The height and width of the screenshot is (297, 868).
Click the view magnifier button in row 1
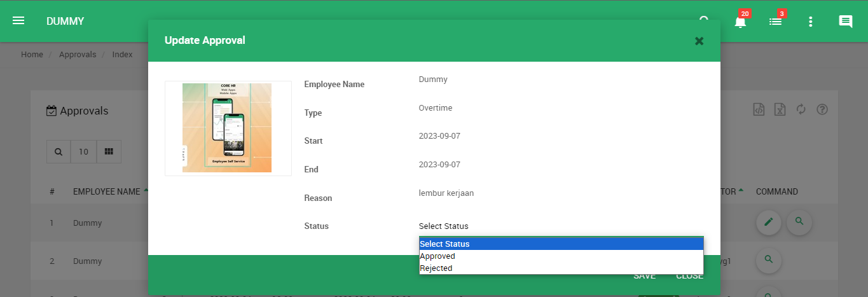click(x=799, y=222)
